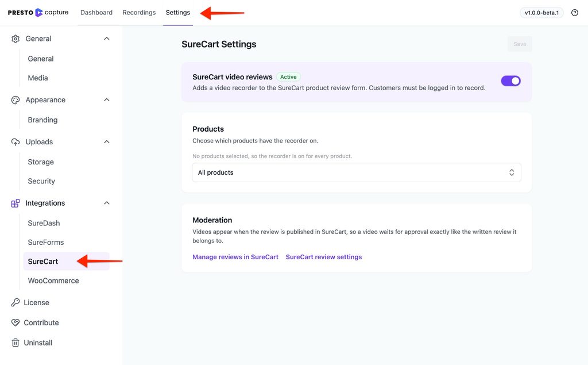The height and width of the screenshot is (365, 588).
Task: Click the Appearance palette icon
Action: 16,100
